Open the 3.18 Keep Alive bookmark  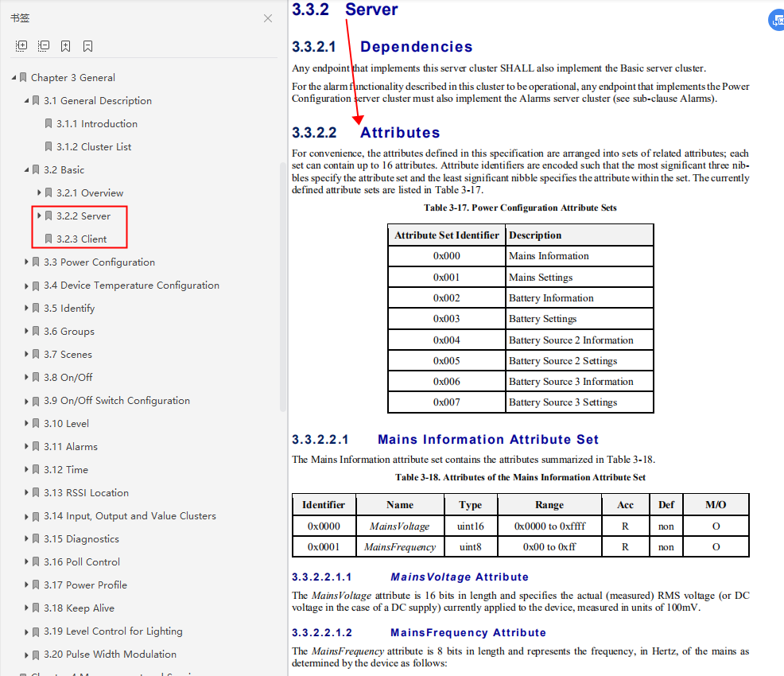click(79, 608)
